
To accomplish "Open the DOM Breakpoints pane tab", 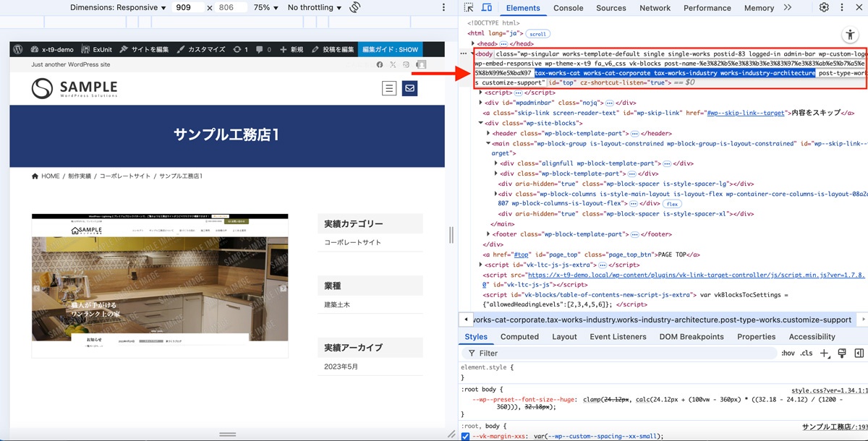I will (x=692, y=337).
